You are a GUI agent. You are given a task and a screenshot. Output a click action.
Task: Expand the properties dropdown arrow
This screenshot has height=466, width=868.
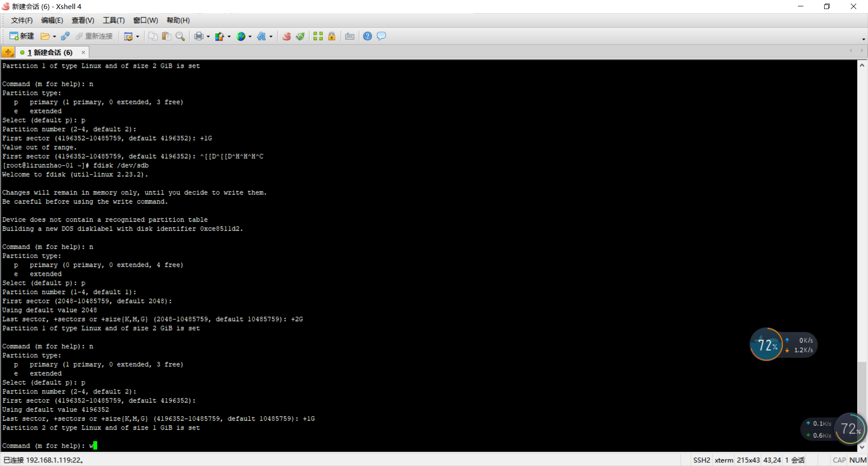coord(137,37)
